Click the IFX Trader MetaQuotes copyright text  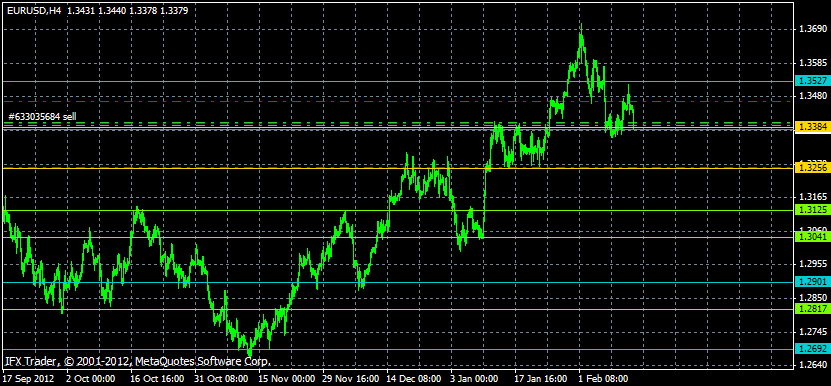[138, 362]
